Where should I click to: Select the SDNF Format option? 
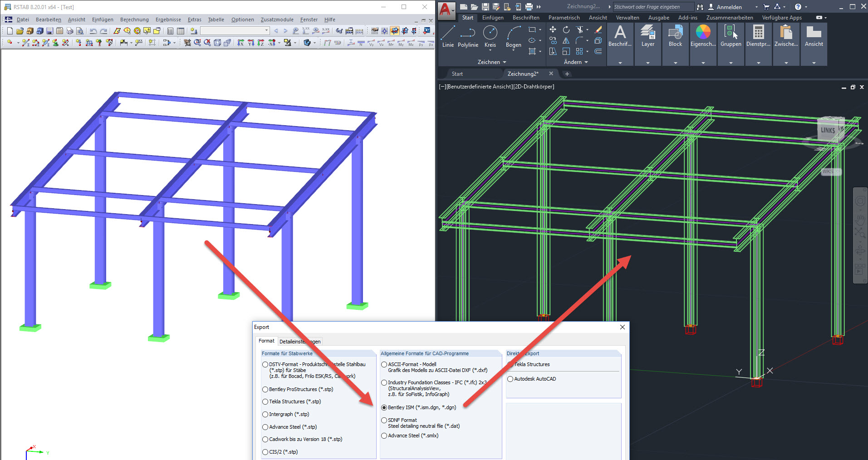click(x=384, y=420)
